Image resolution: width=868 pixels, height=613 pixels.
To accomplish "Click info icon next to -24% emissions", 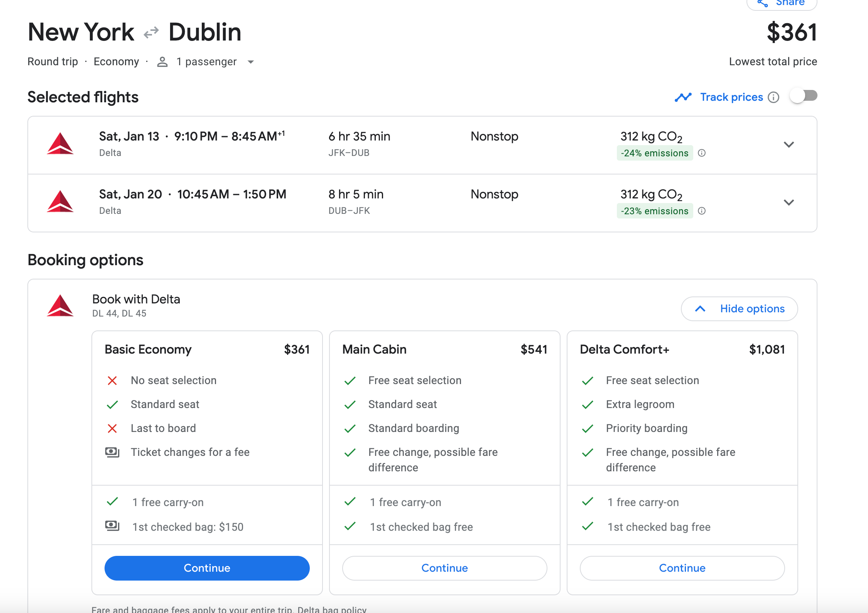I will (702, 153).
